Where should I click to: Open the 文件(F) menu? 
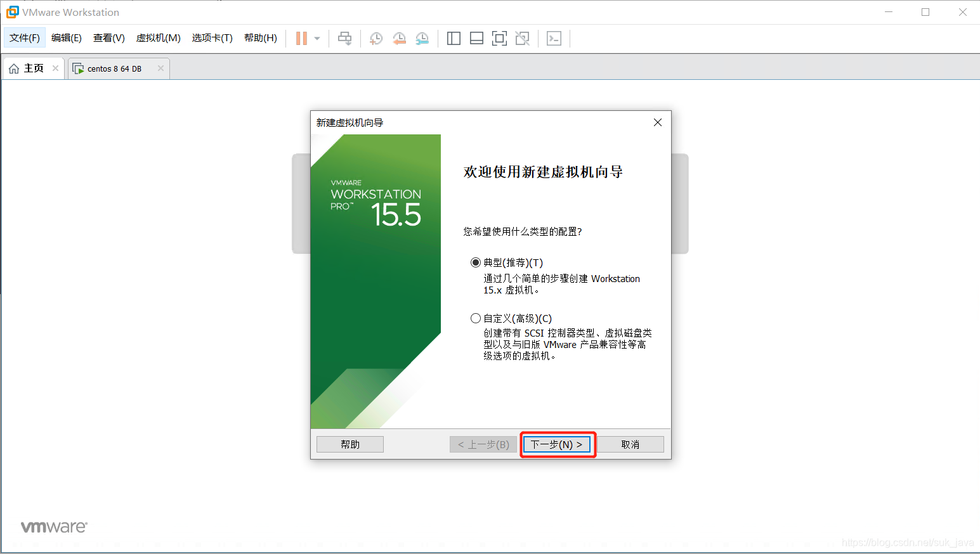click(25, 38)
